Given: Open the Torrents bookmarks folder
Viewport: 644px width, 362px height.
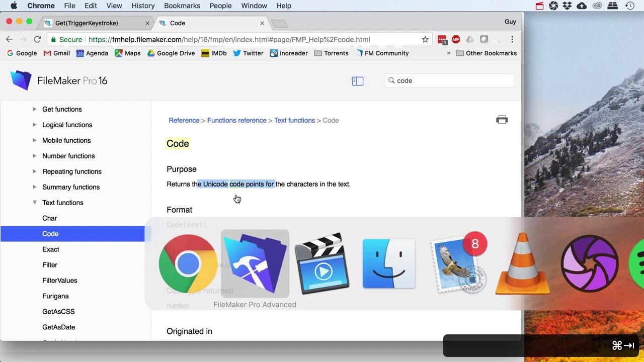Looking at the screenshot, I should tap(331, 53).
